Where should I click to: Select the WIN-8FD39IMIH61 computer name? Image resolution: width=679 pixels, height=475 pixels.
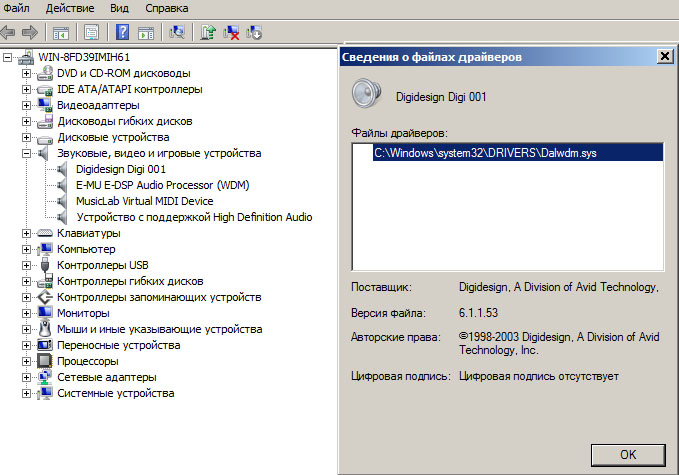[x=84, y=57]
